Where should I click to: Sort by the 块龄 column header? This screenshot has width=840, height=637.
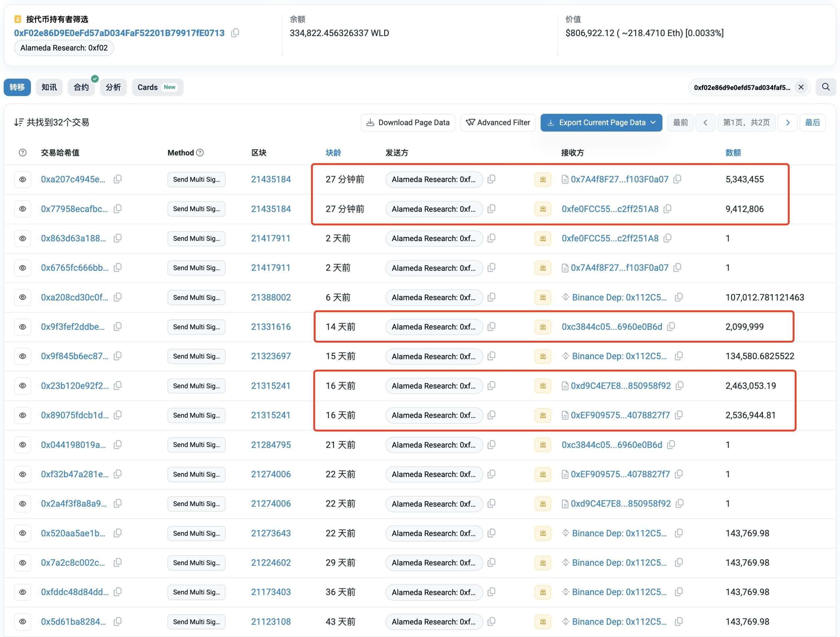333,153
